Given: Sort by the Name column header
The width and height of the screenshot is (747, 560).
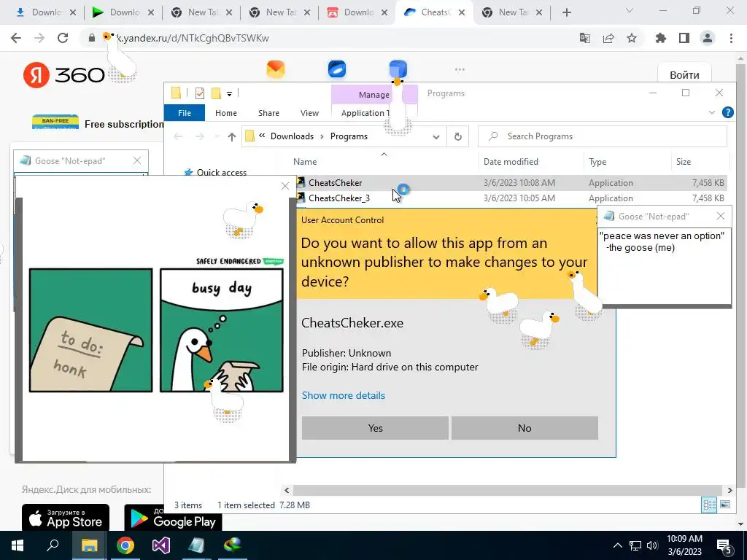Looking at the screenshot, I should pos(305,162).
